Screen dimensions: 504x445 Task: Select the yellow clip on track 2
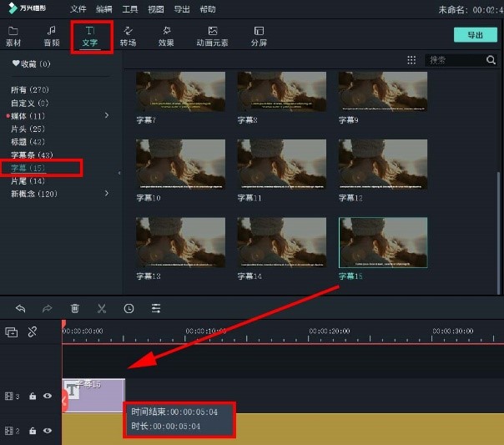coord(283,429)
